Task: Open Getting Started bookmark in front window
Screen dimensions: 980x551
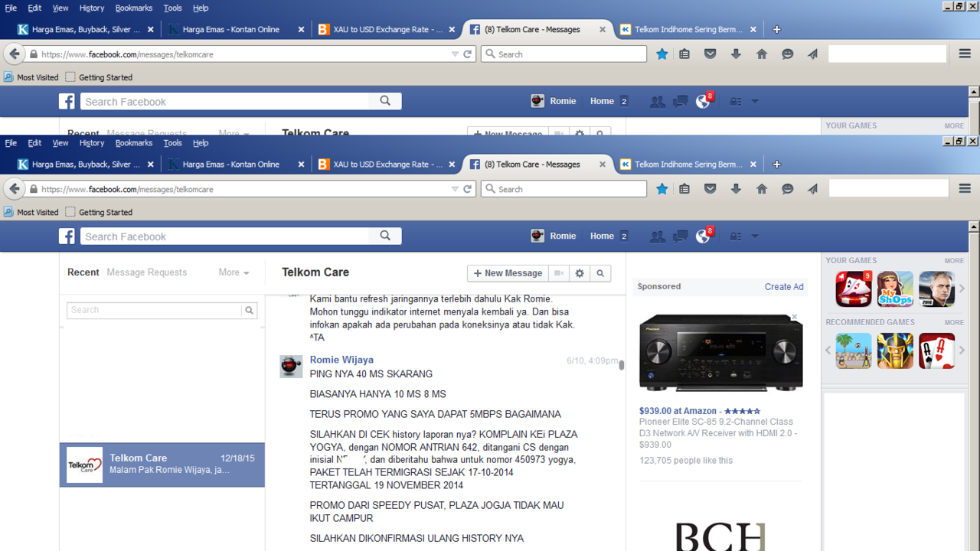Action: [99, 212]
